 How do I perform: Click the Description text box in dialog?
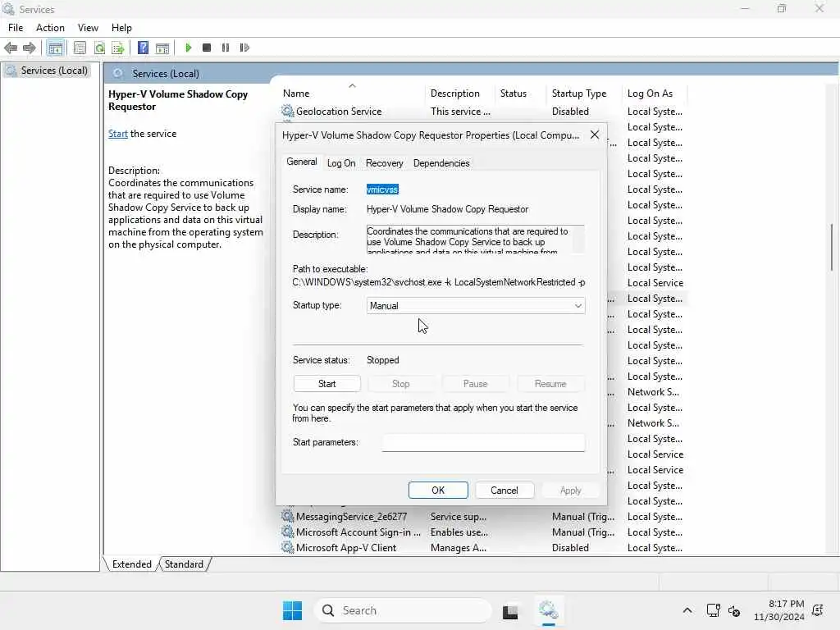pos(475,239)
